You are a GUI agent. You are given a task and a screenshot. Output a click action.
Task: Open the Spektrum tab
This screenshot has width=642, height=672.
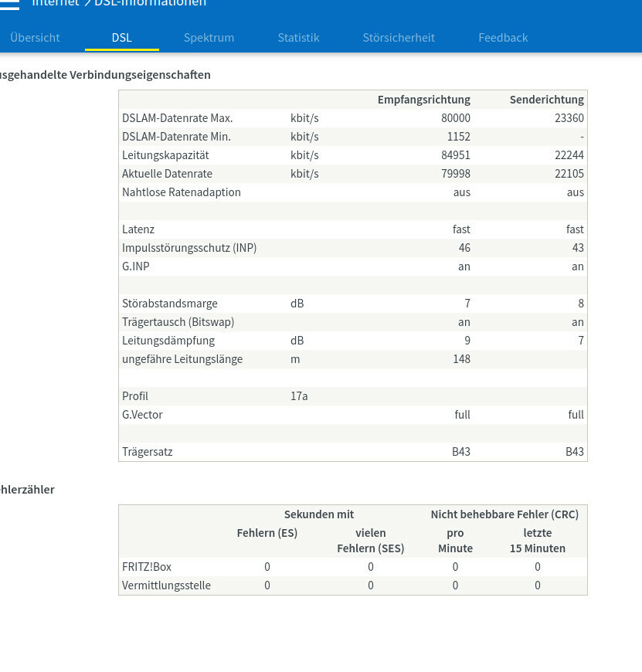tap(209, 38)
